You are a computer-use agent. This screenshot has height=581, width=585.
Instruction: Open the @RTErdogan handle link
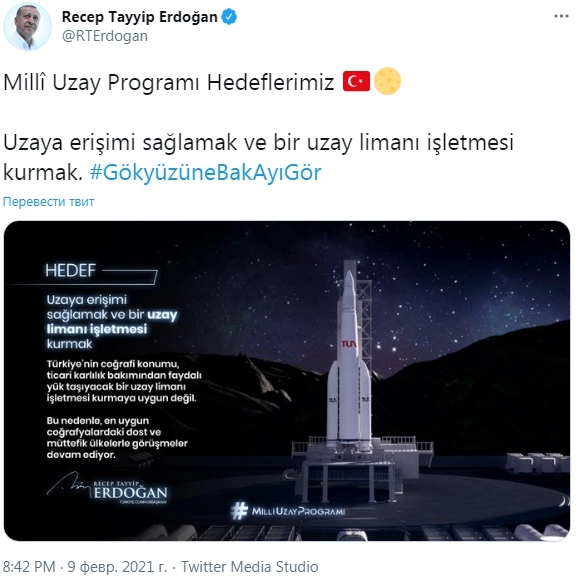coord(105,36)
